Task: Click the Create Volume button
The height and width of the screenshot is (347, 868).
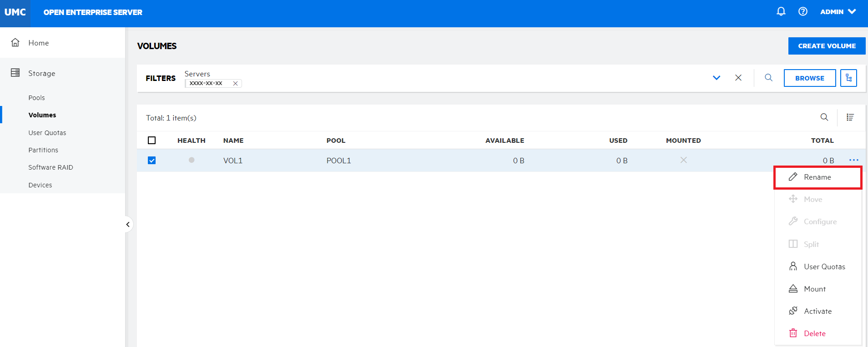Action: [x=826, y=46]
